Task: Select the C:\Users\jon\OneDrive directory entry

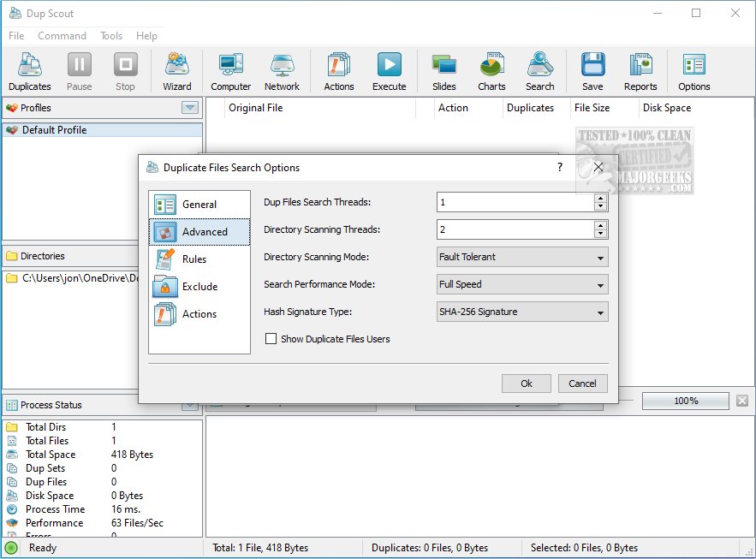Action: pos(71,278)
